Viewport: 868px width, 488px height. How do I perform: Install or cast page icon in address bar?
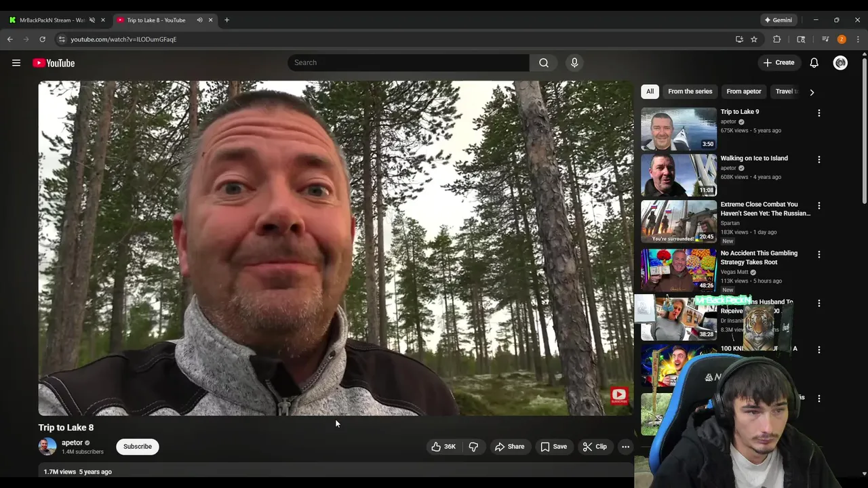(739, 39)
